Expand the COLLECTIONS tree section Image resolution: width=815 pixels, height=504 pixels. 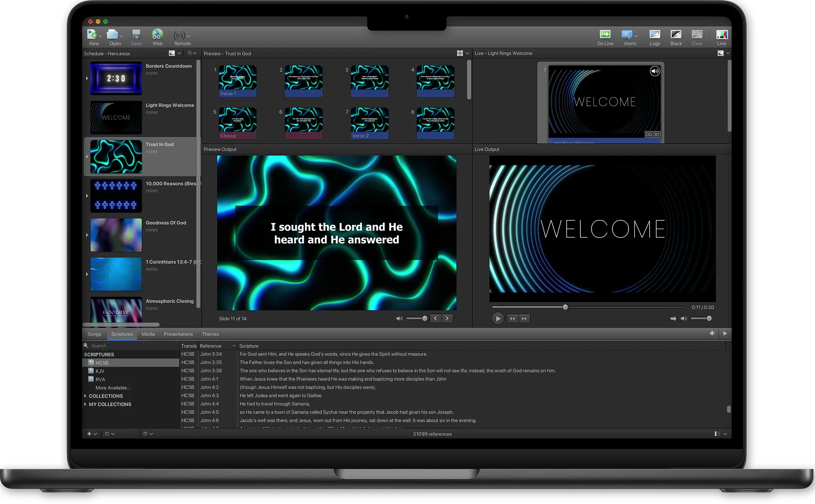coord(85,396)
